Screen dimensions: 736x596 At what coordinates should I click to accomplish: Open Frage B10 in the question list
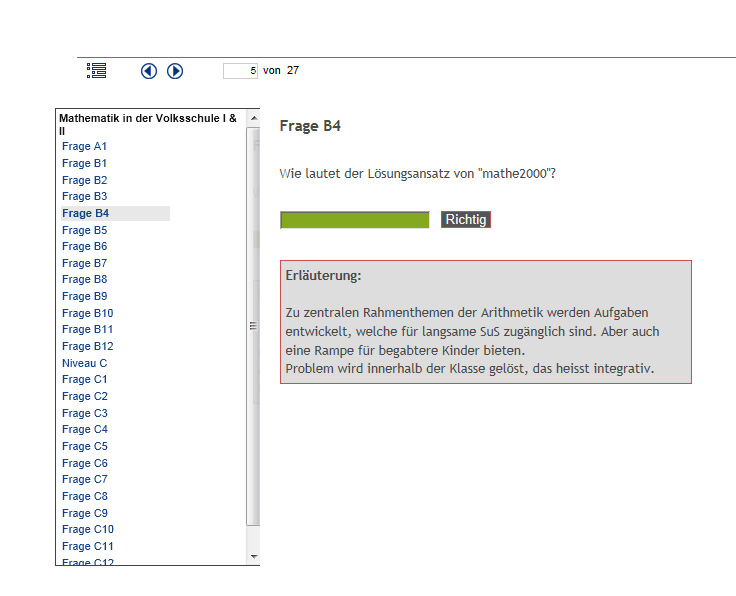click(x=88, y=313)
